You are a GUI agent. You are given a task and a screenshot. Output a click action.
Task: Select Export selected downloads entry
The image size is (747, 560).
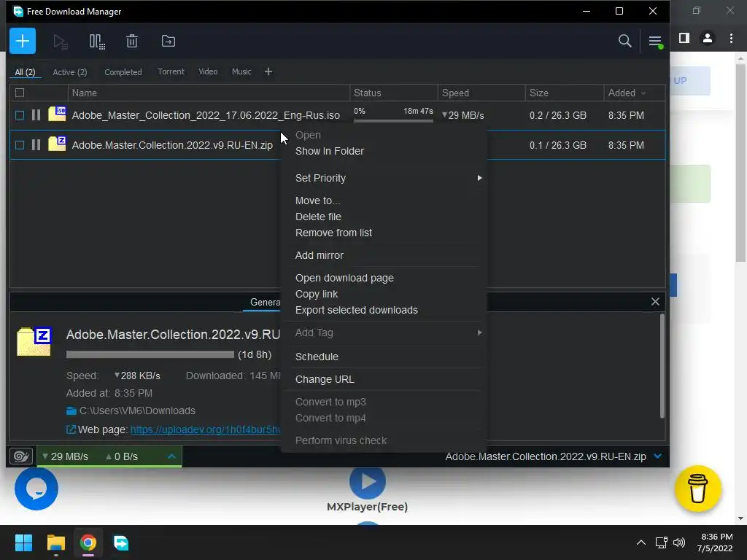pyautogui.click(x=356, y=310)
